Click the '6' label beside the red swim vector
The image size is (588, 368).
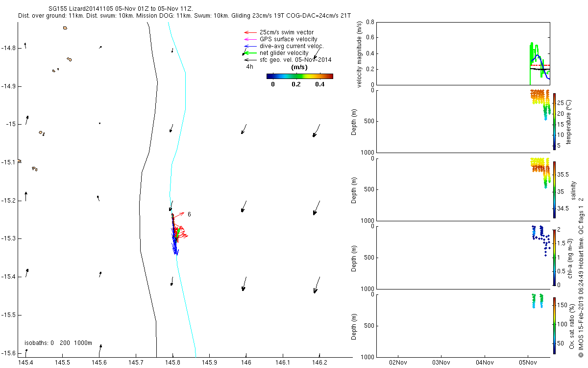tap(189, 214)
